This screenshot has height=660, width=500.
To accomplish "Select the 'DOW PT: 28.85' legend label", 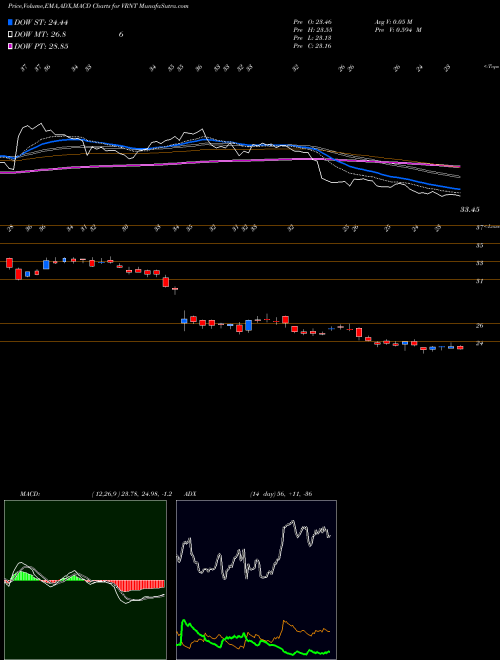I will (x=41, y=46).
